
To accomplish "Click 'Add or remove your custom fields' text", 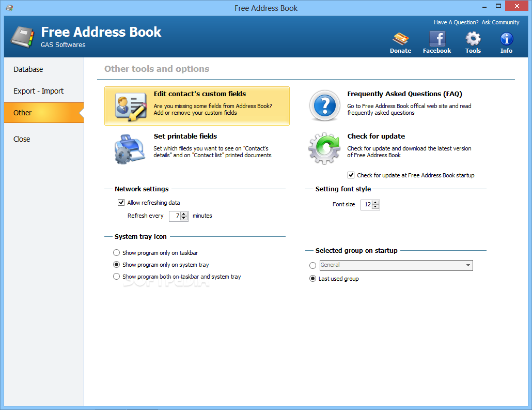I will tap(195, 113).
